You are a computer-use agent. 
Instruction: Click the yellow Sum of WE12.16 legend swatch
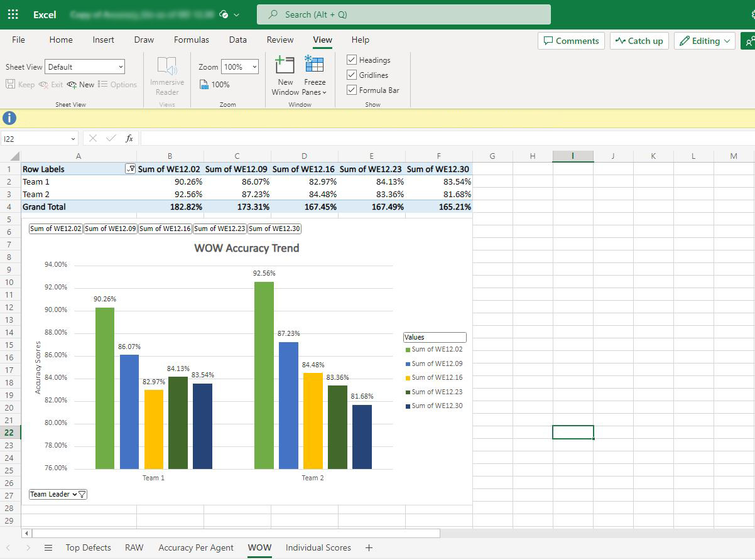point(408,378)
